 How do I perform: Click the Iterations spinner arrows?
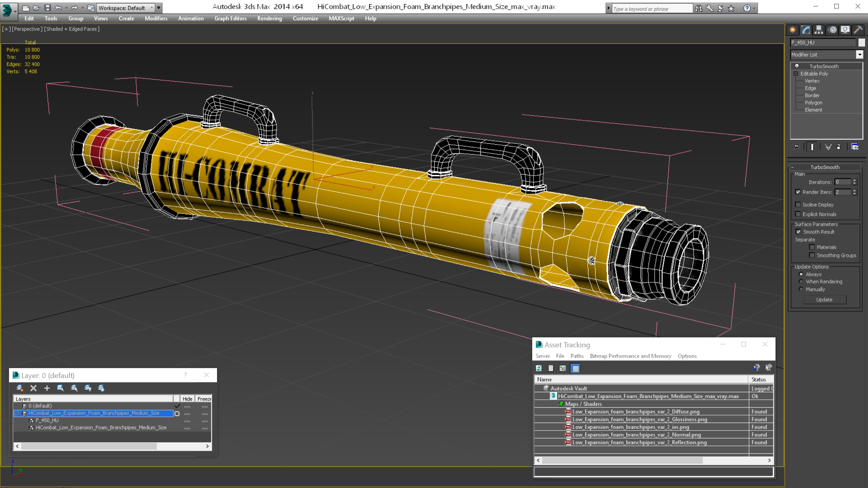[x=854, y=182]
